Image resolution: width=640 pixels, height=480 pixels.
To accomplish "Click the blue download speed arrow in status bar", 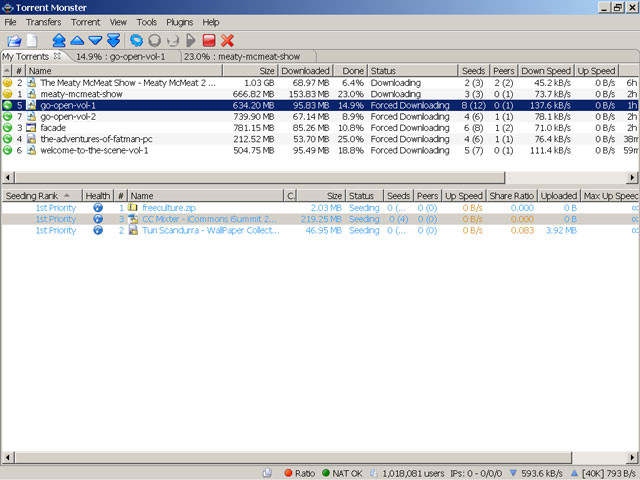I will coord(513,473).
